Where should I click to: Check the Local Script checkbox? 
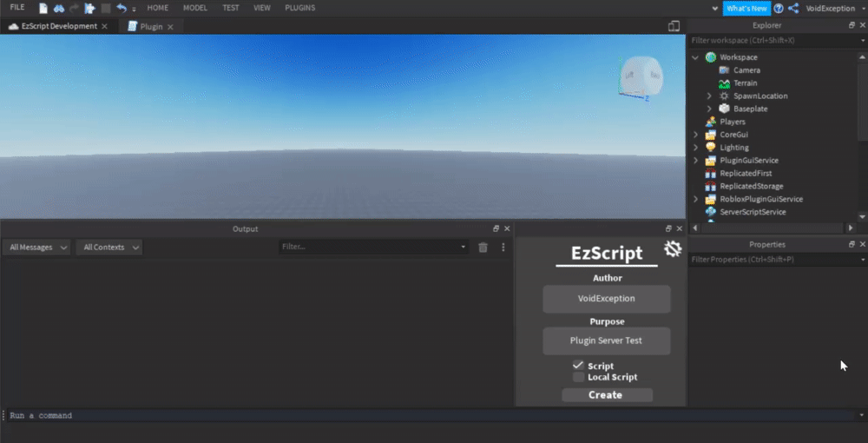[x=578, y=377]
